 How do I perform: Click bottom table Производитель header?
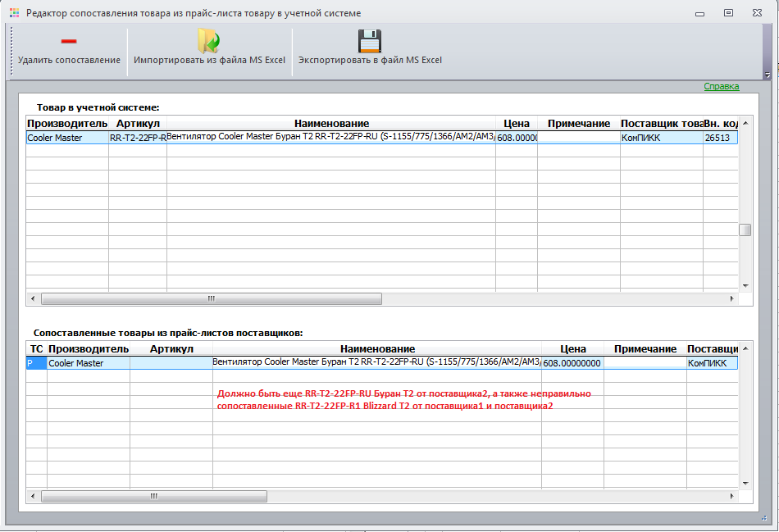[x=89, y=348]
